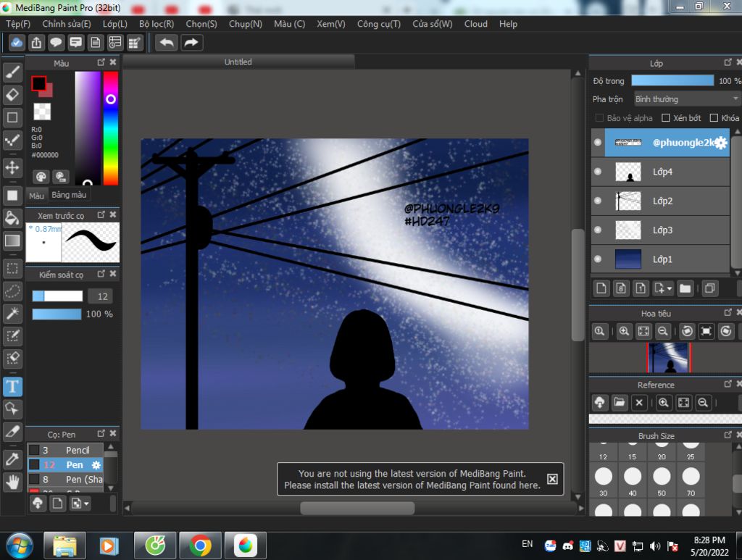Viewport: 742px width, 560px height.
Task: Dismiss the update notification
Action: [552, 479]
